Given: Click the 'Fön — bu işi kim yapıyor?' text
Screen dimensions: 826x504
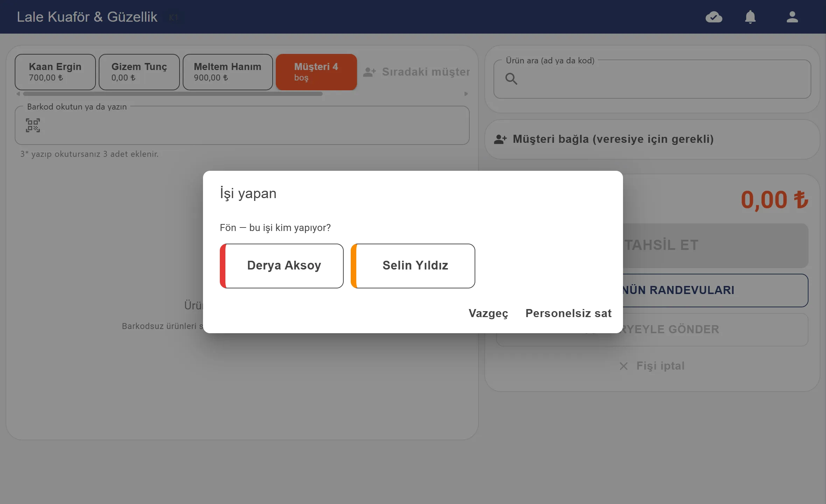Looking at the screenshot, I should 275,228.
